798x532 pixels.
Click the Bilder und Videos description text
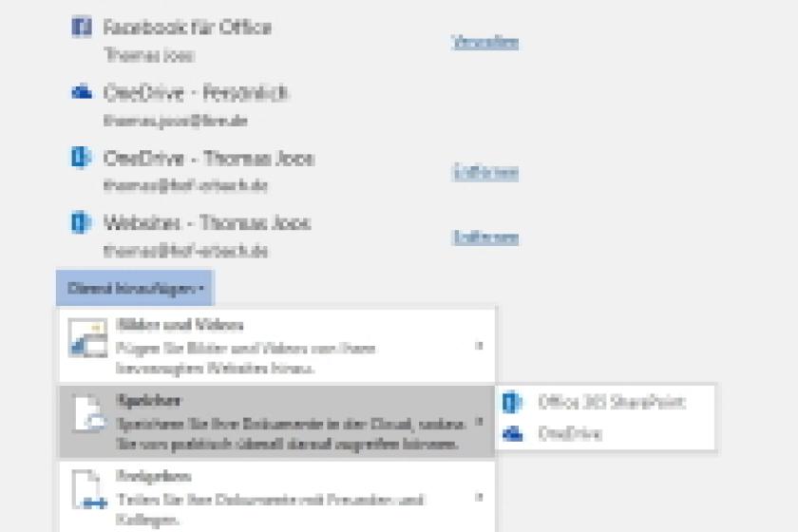[246, 358]
